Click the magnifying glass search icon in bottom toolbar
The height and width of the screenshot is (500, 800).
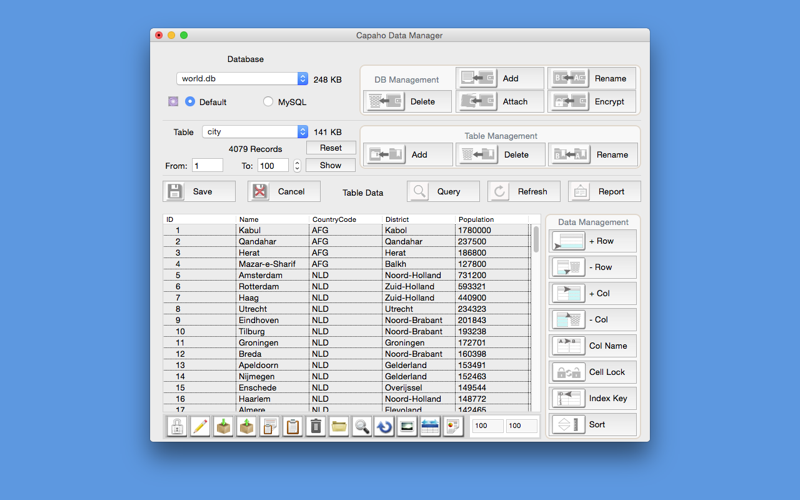tap(362, 426)
